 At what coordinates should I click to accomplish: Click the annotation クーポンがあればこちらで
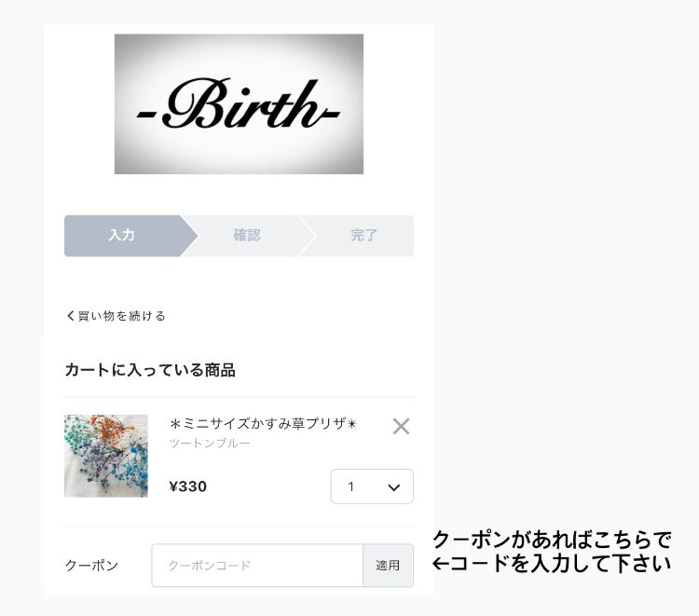click(552, 540)
